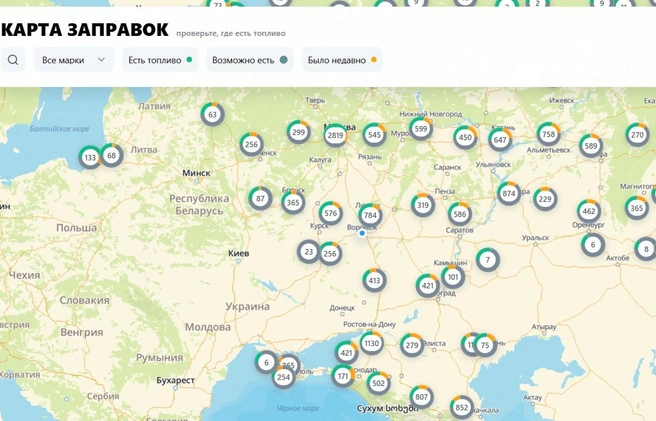The image size is (656, 421).
Task: Click the cluster marker labeled 299
Action: [298, 132]
